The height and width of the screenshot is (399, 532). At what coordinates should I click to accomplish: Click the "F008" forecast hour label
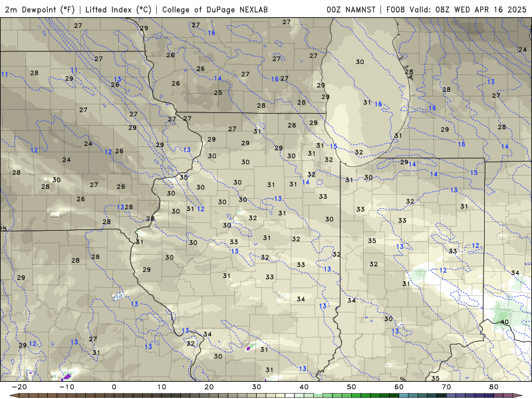click(x=396, y=9)
